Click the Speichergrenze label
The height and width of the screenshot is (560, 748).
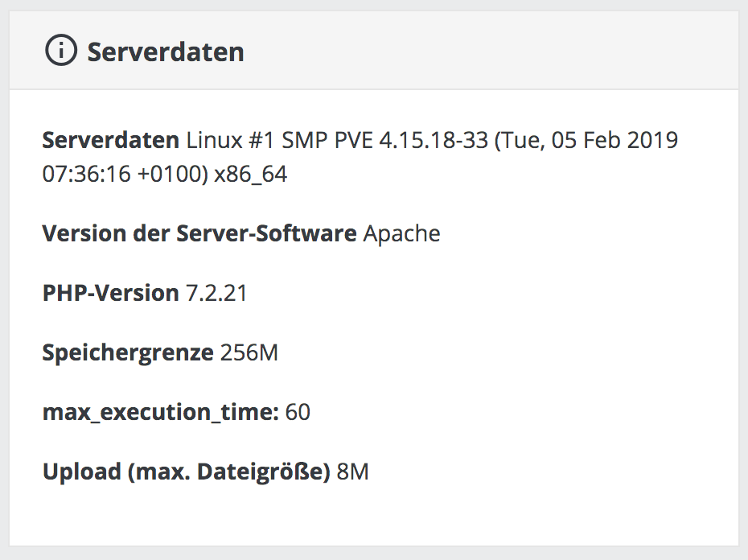(x=127, y=352)
